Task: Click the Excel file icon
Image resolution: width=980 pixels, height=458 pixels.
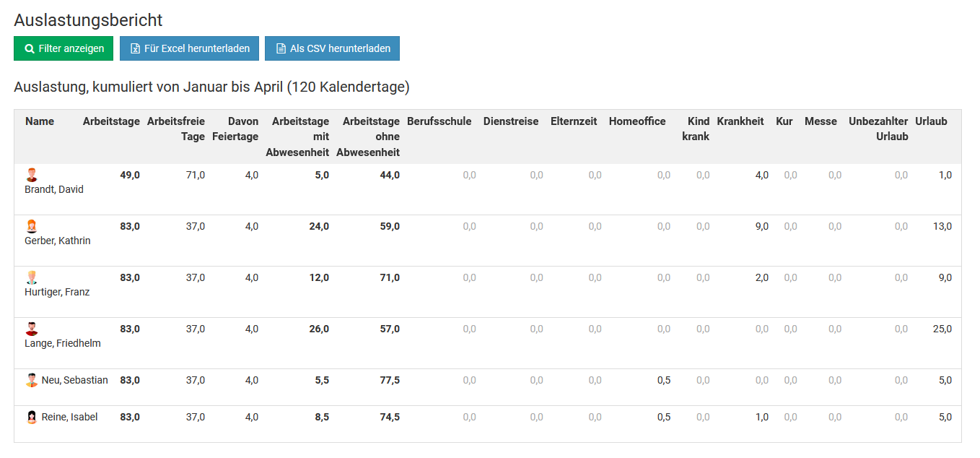Action: [x=135, y=49]
